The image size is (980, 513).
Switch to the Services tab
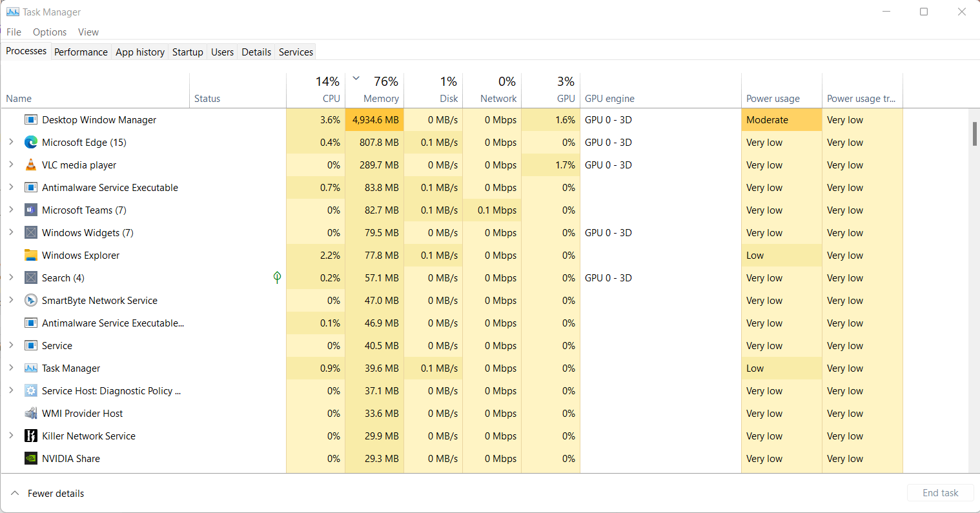coord(296,52)
